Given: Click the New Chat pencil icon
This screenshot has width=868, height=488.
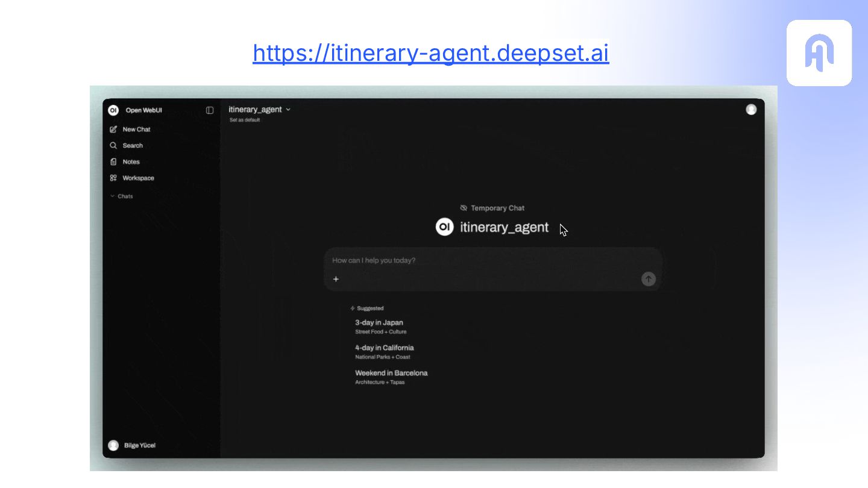Looking at the screenshot, I should (113, 130).
